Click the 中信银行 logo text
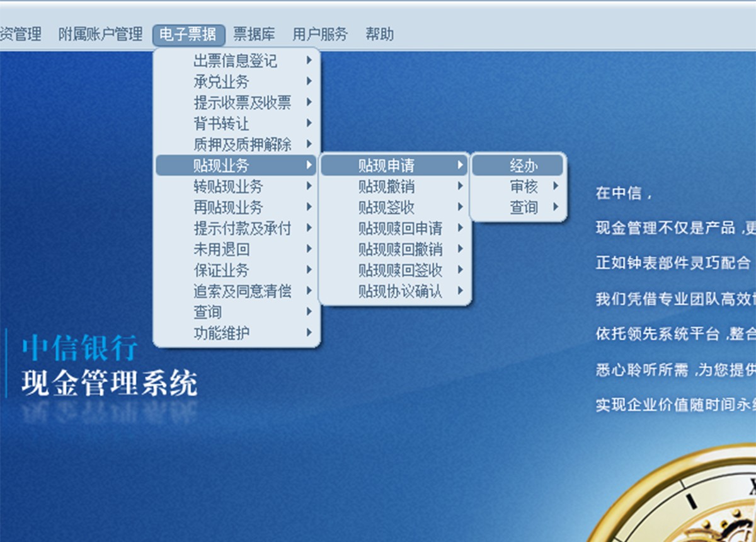This screenshot has height=542, width=756. [x=79, y=348]
